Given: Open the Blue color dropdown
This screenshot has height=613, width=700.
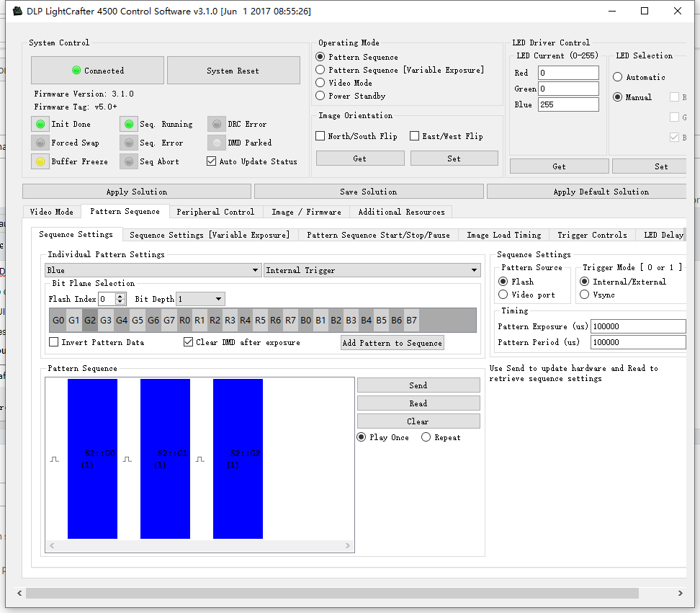Looking at the screenshot, I should [153, 270].
